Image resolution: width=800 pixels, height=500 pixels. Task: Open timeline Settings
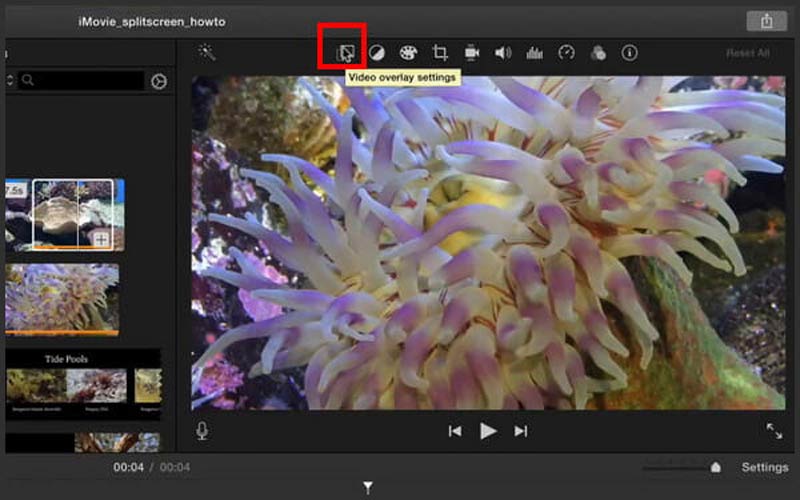[765, 467]
